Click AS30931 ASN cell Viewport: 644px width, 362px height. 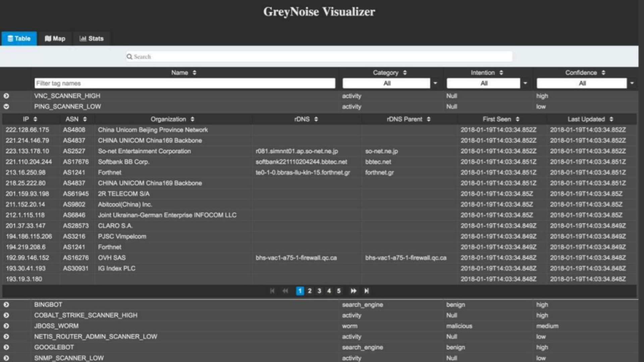(75, 268)
